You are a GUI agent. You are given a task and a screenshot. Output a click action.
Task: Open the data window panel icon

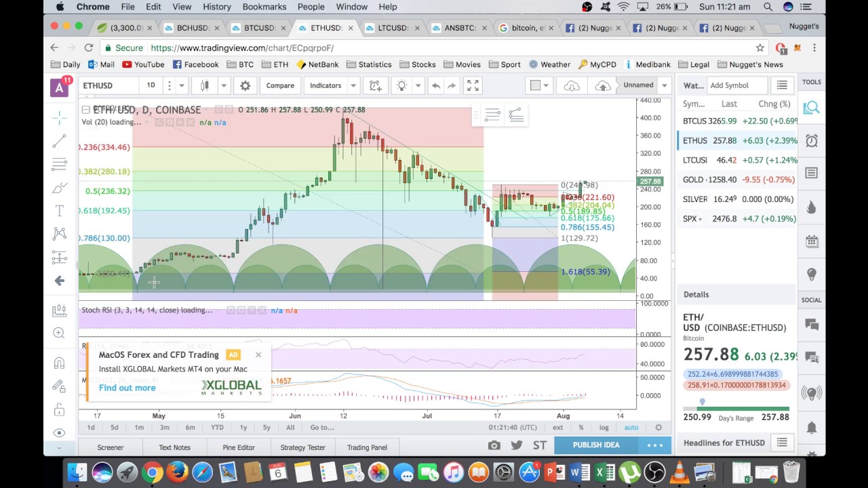click(x=812, y=174)
